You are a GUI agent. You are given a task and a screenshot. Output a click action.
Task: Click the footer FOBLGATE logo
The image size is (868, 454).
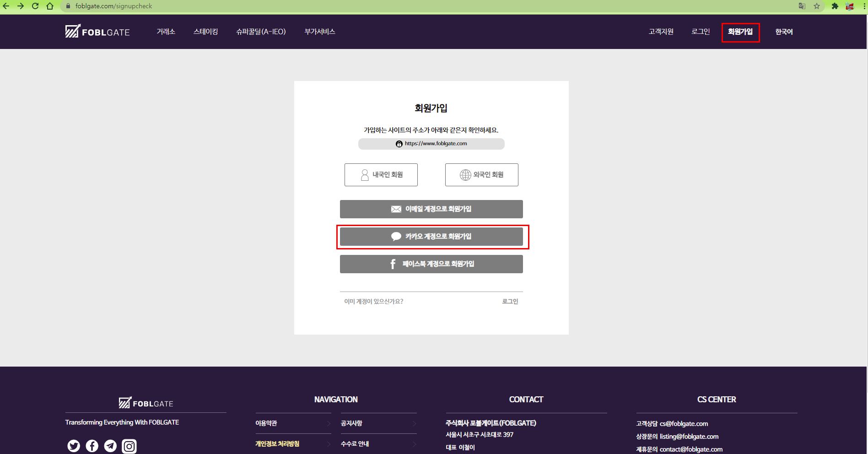[x=146, y=403]
